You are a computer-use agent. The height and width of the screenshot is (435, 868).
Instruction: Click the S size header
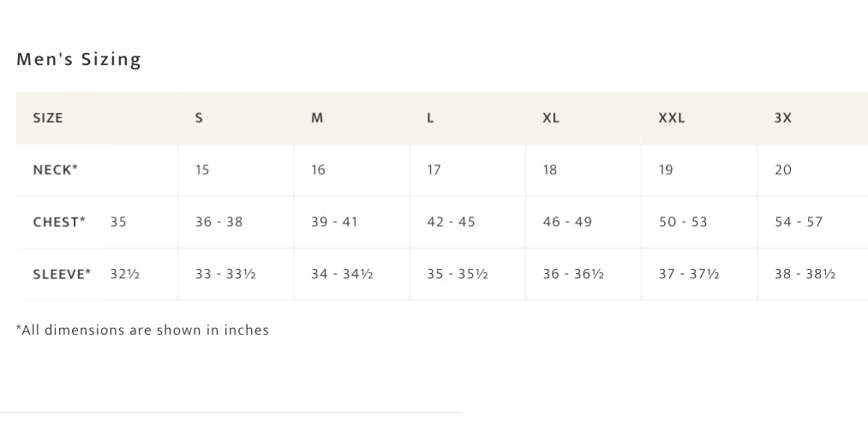tap(200, 118)
